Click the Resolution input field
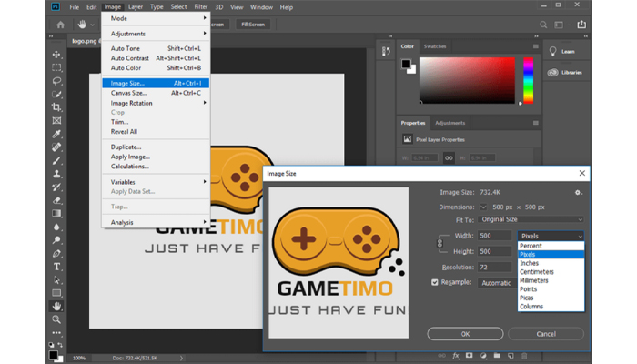This screenshot has width=637, height=364. (496, 268)
